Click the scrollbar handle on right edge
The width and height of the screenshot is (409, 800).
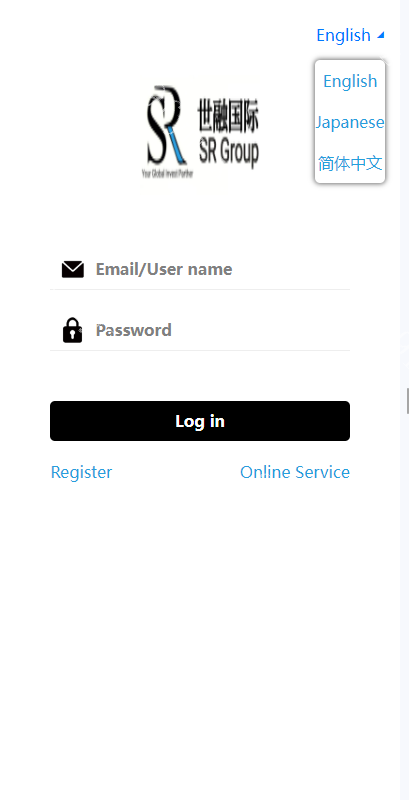pyautogui.click(x=407, y=401)
